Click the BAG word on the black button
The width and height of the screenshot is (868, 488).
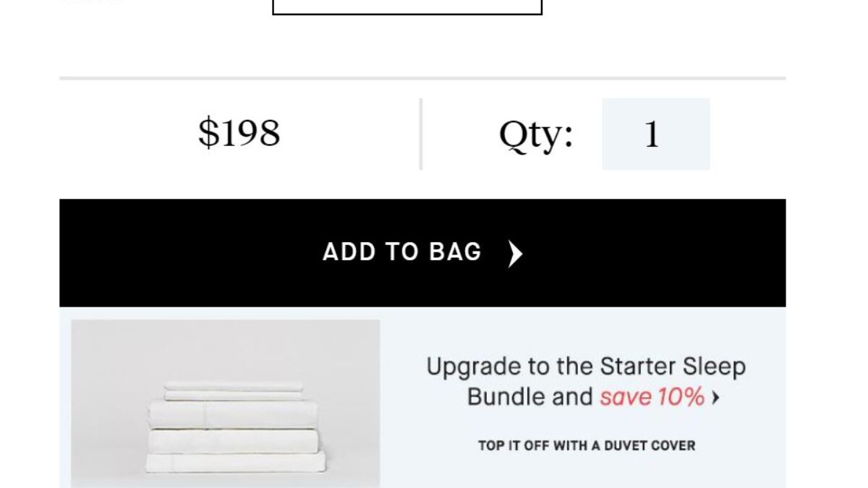[455, 252]
